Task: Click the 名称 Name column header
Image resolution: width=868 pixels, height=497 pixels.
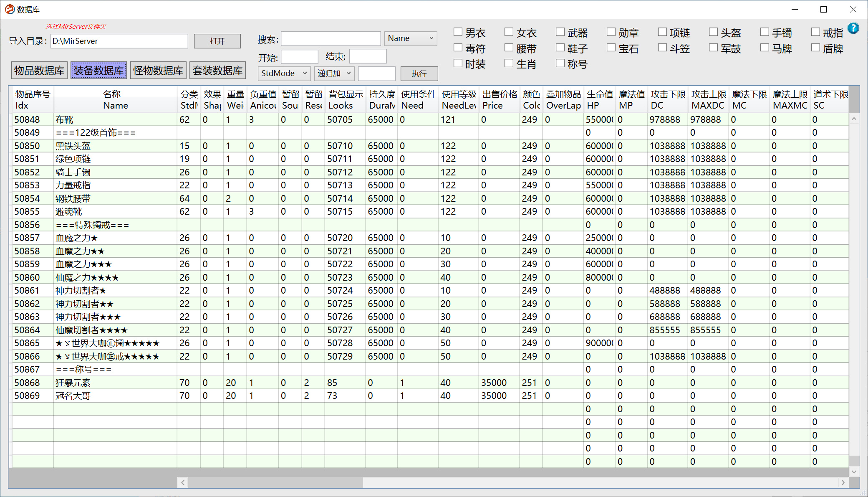Action: pyautogui.click(x=115, y=100)
